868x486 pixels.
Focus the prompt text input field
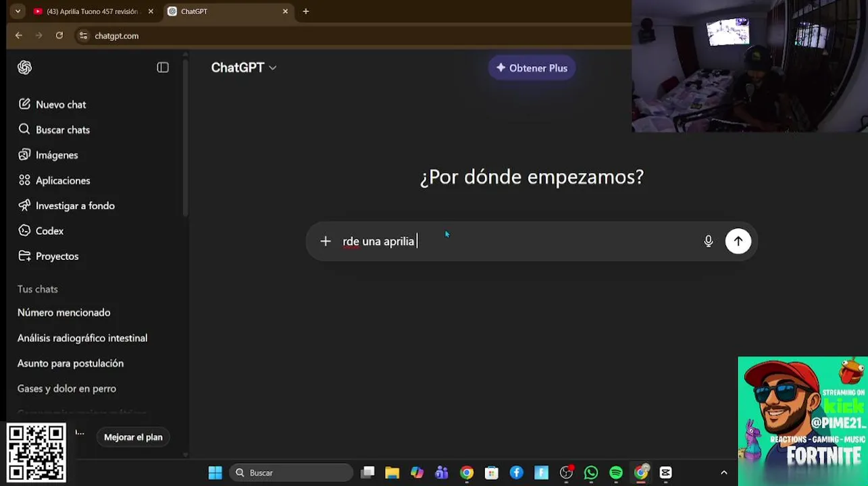(x=520, y=241)
